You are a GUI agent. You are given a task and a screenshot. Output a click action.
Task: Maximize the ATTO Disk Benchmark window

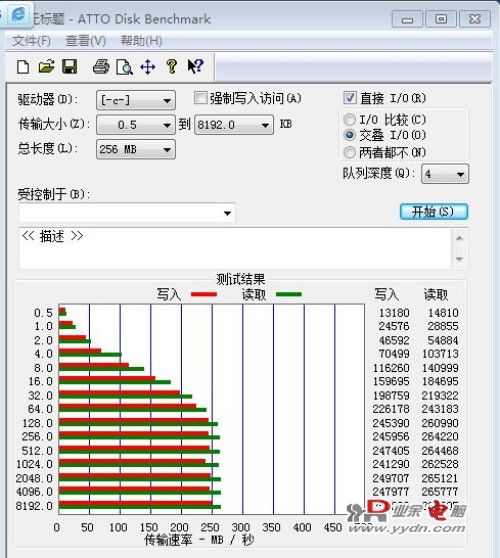[441, 19]
